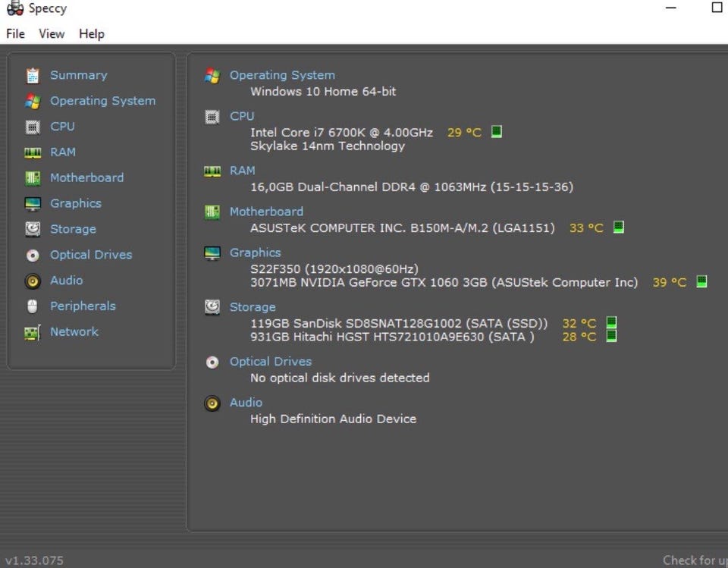Show the Motherboard sidebar section
The height and width of the screenshot is (568, 728).
86,177
